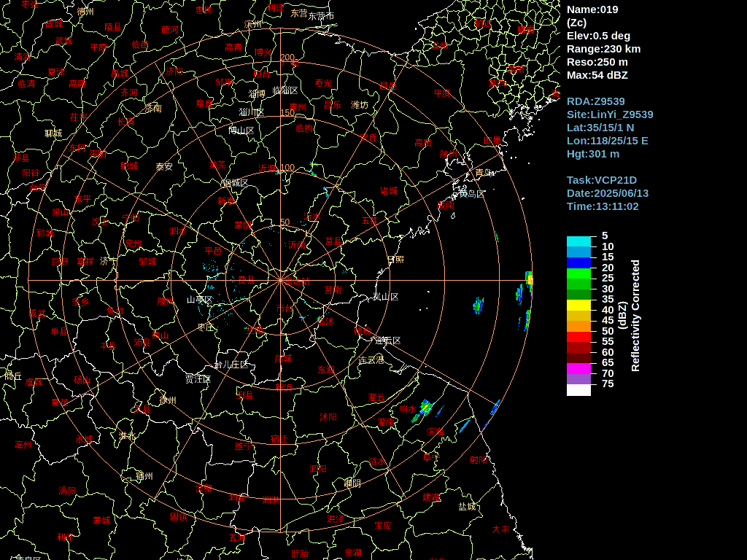Click the "100" range ring label

tap(287, 168)
